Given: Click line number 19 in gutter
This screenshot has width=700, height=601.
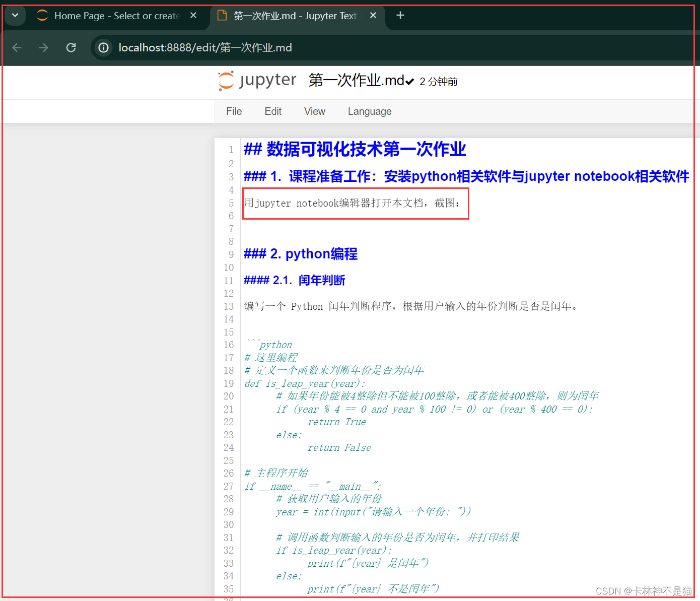Looking at the screenshot, I should [229, 383].
